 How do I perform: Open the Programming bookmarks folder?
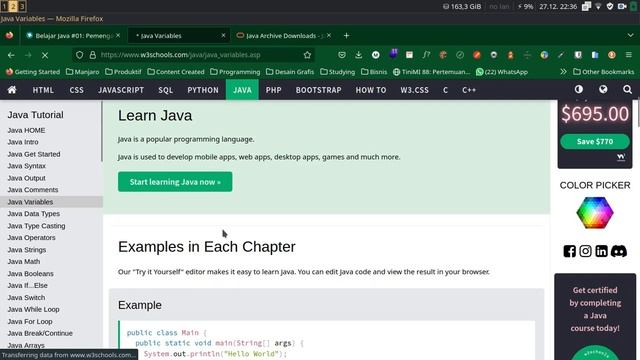(x=235, y=72)
